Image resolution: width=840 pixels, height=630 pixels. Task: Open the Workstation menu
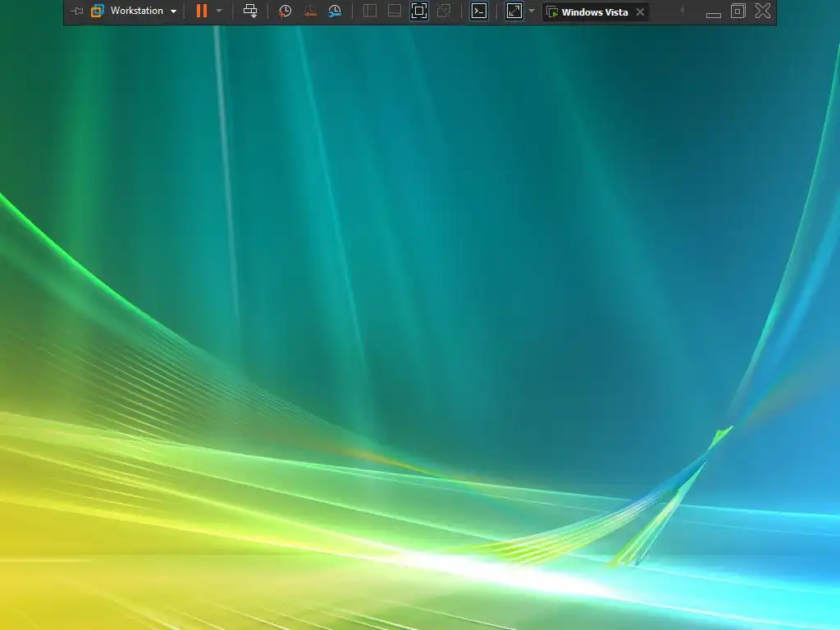click(136, 11)
